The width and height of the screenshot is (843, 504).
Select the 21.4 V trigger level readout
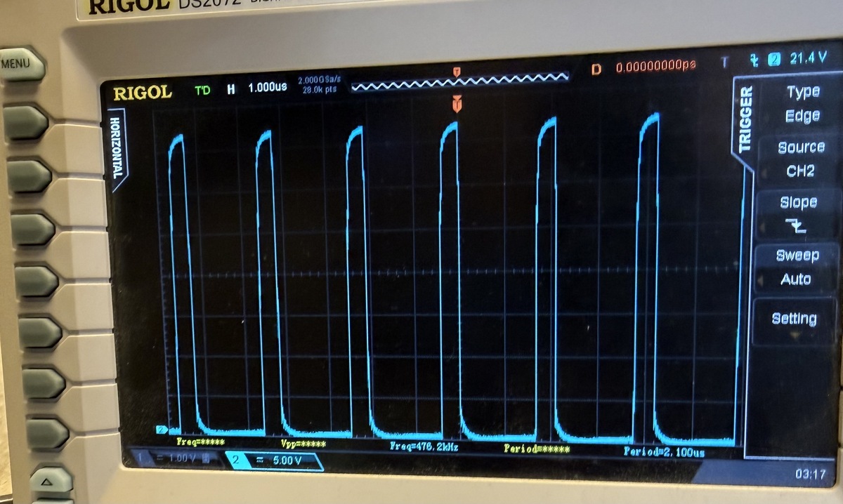point(809,59)
